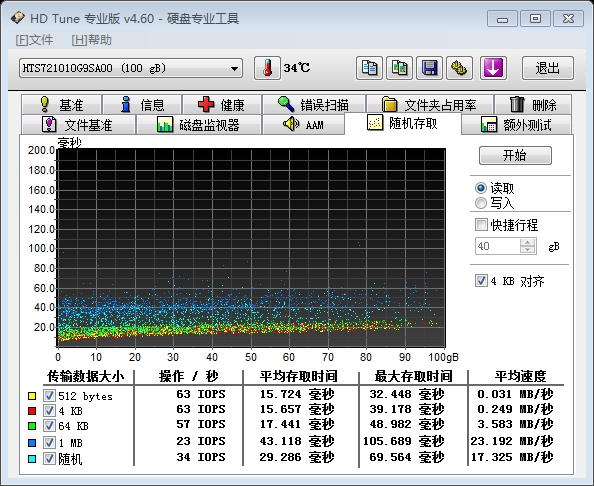The height and width of the screenshot is (486, 594).
Task: Click the cyan 随机 color swatch
Action: click(32, 459)
